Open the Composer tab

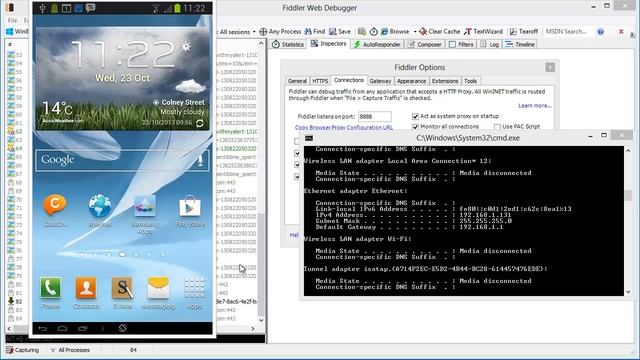tap(424, 44)
